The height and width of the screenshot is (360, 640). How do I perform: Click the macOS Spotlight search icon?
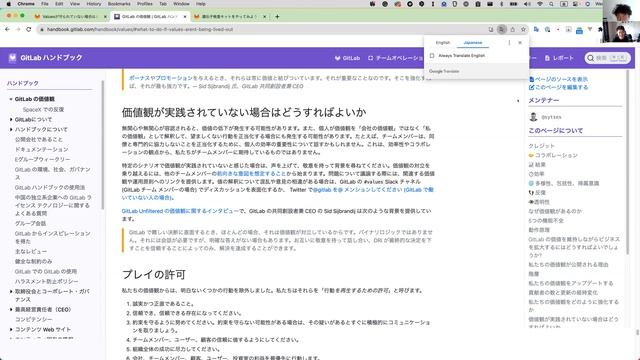click(x=551, y=4)
